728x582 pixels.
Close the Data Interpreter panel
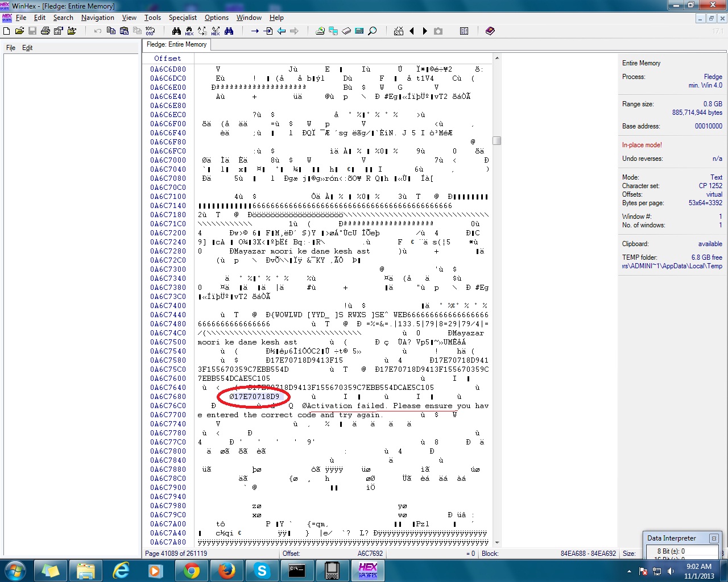coord(714,538)
